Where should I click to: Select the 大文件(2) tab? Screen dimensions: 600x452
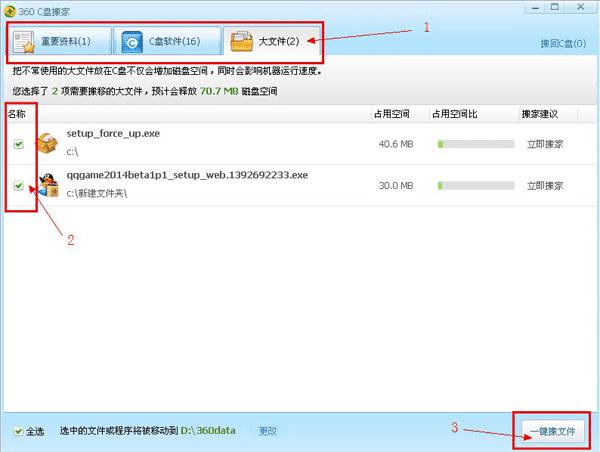click(272, 41)
